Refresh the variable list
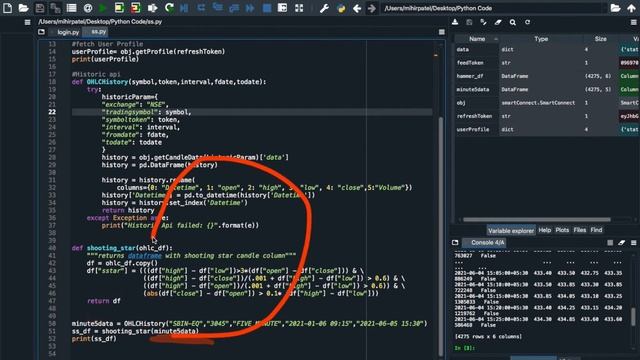The image size is (640, 360). 527,22
